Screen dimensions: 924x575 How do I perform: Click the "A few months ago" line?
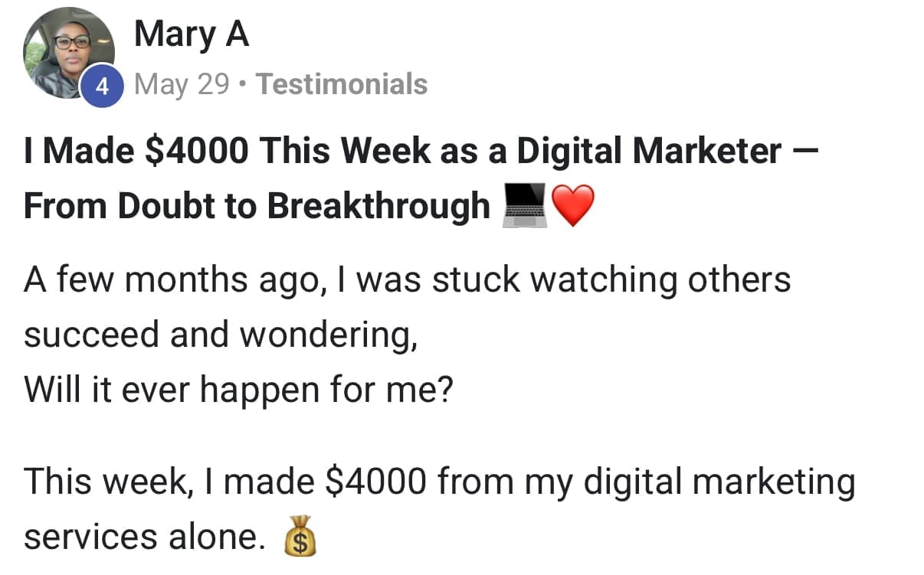point(407,279)
